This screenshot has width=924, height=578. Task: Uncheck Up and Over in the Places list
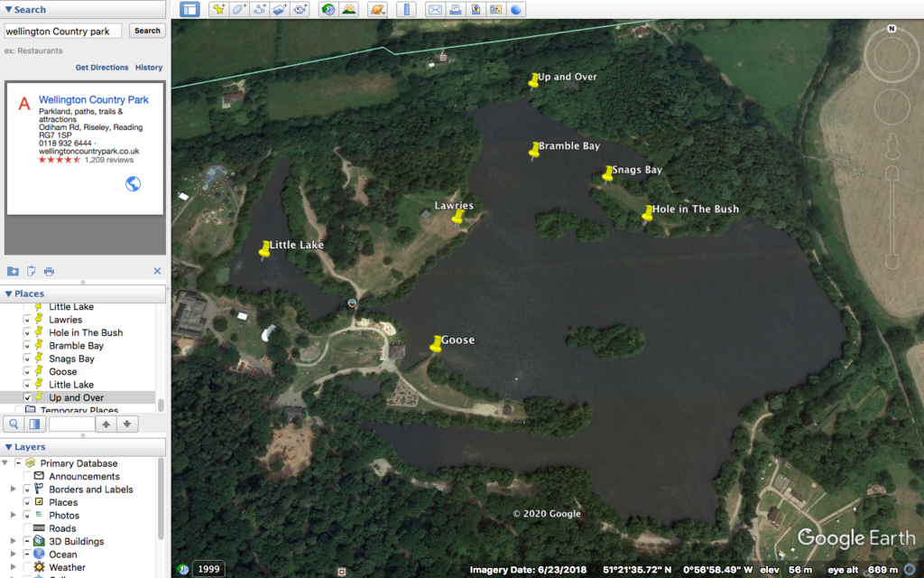27,397
